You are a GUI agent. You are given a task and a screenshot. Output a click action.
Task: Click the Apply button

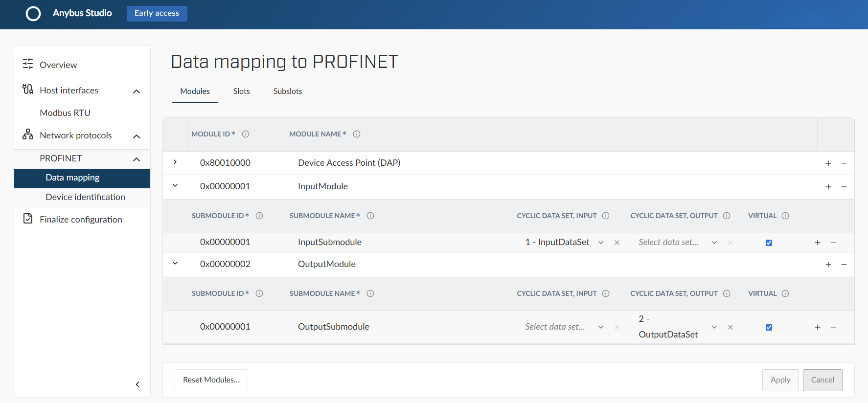(780, 380)
